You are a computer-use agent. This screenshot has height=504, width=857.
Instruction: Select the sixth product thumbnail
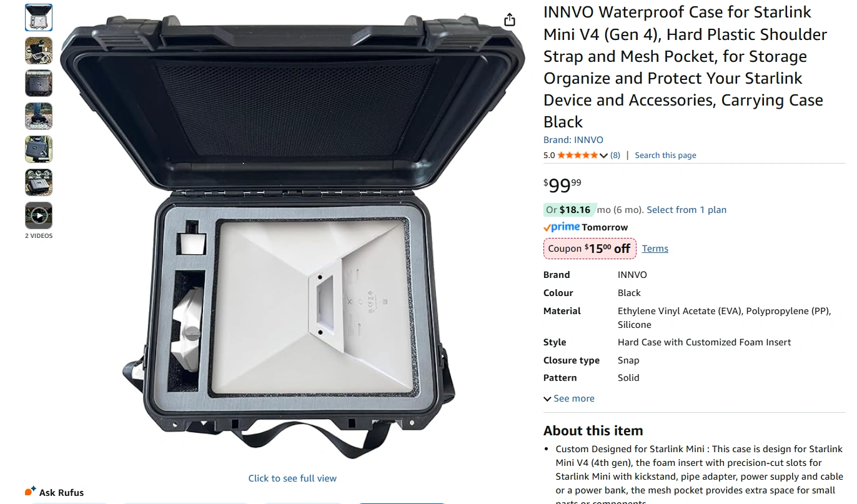point(39,182)
